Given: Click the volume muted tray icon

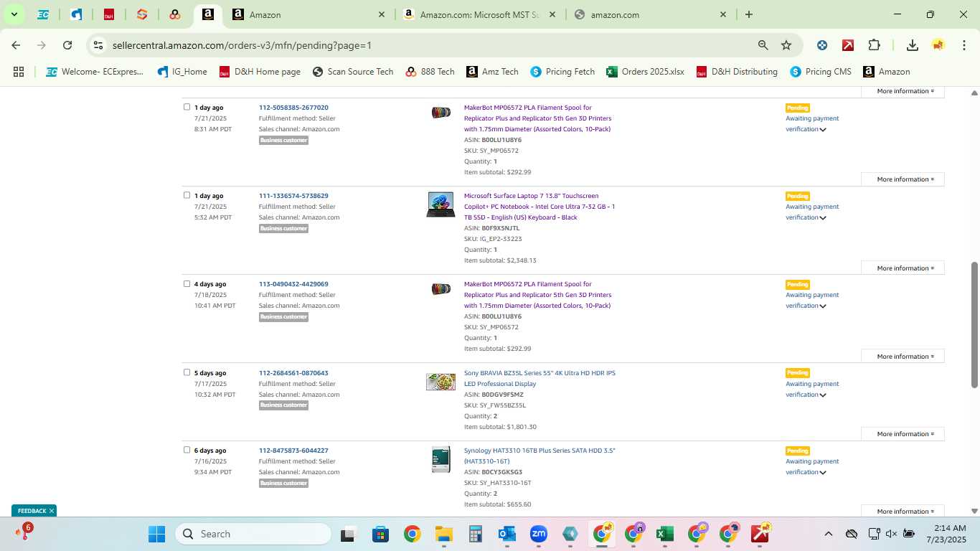Looking at the screenshot, I should pyautogui.click(x=891, y=534).
